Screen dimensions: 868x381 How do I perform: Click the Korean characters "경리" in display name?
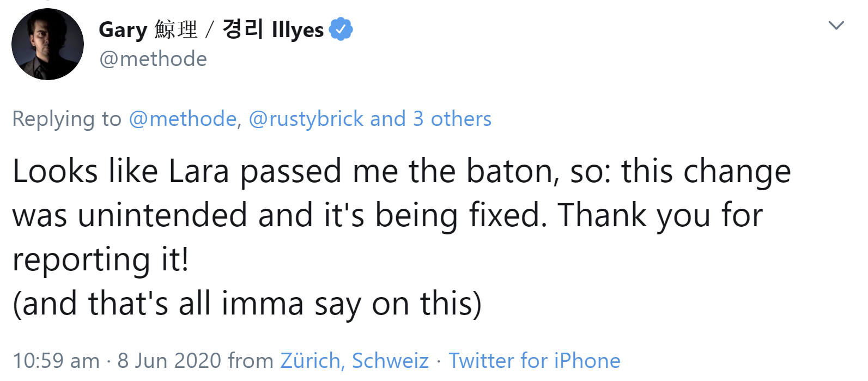coord(242,29)
